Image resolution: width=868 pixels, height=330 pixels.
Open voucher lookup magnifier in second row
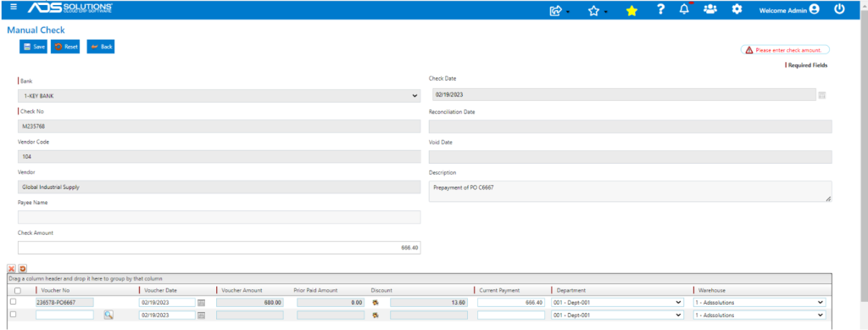coord(108,315)
